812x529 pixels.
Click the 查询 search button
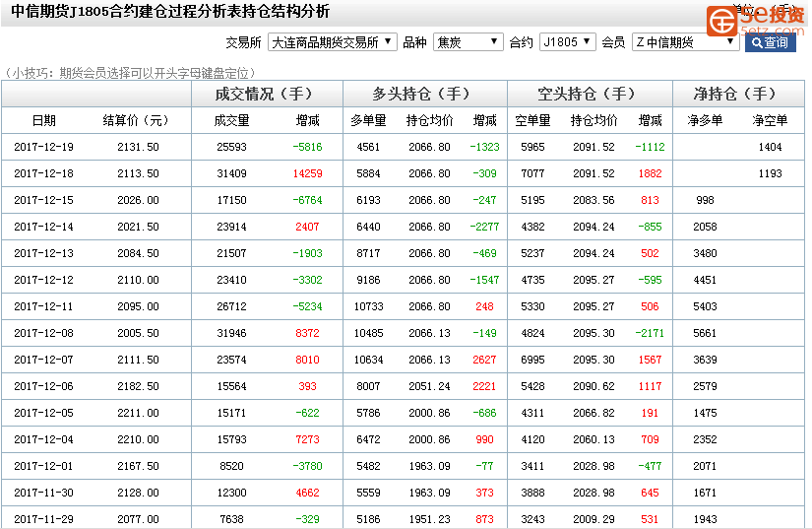point(770,42)
